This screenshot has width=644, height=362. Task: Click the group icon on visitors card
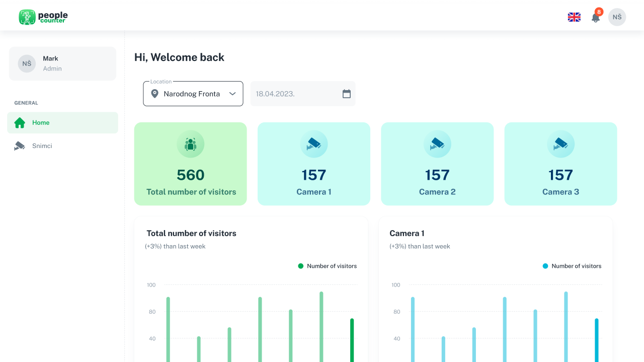coord(190,144)
